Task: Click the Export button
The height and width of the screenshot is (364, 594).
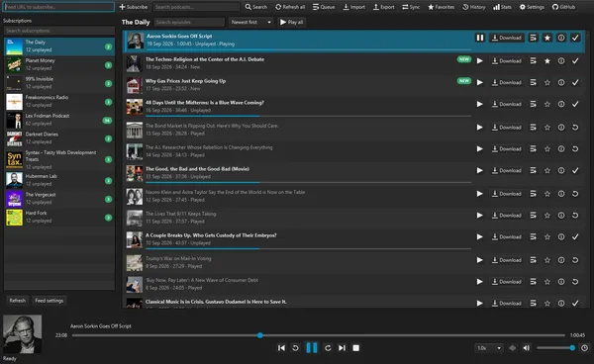Action: (x=383, y=7)
